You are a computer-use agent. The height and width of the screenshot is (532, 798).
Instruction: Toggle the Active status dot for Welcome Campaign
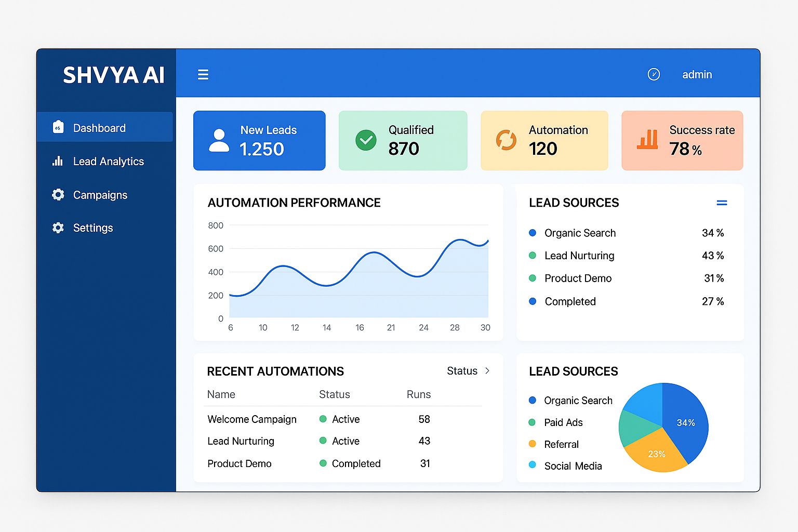[x=323, y=419]
